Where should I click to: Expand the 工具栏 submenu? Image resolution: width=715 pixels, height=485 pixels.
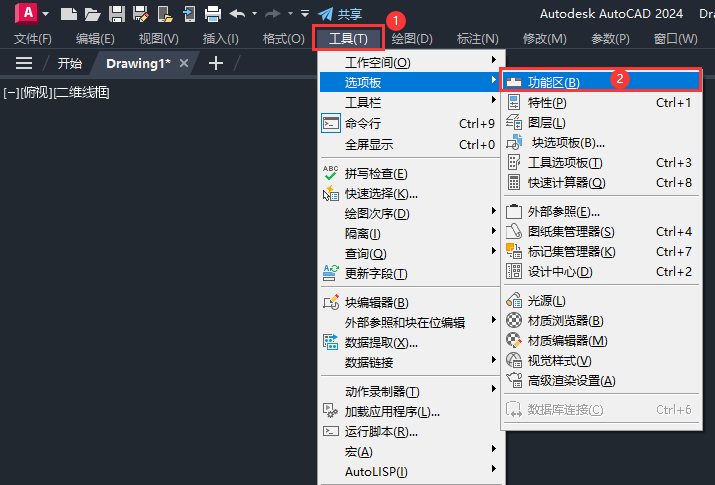click(409, 102)
